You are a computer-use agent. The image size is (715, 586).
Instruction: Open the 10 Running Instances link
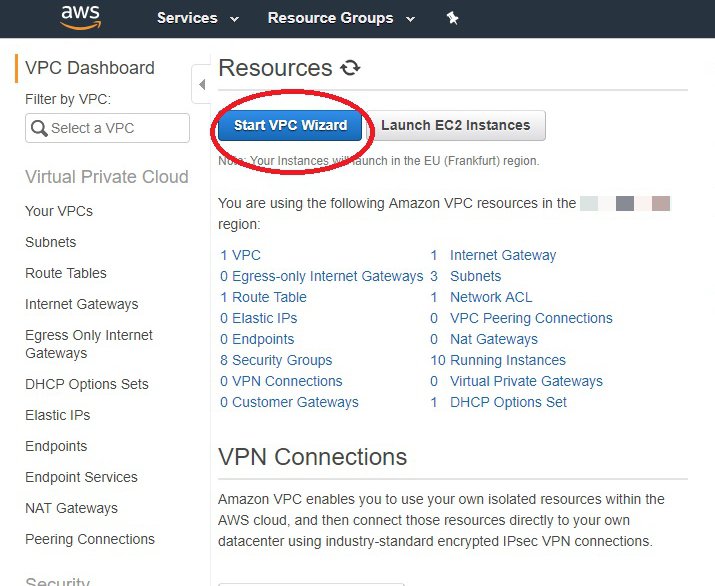click(x=498, y=360)
